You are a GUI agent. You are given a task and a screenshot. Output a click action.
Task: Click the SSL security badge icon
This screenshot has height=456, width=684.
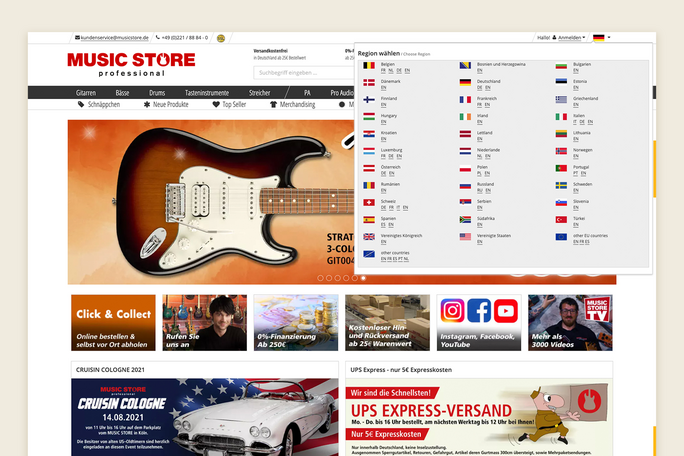tap(221, 38)
